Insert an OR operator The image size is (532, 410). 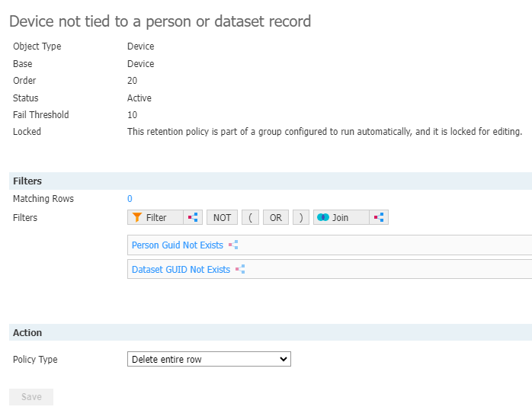tap(276, 217)
